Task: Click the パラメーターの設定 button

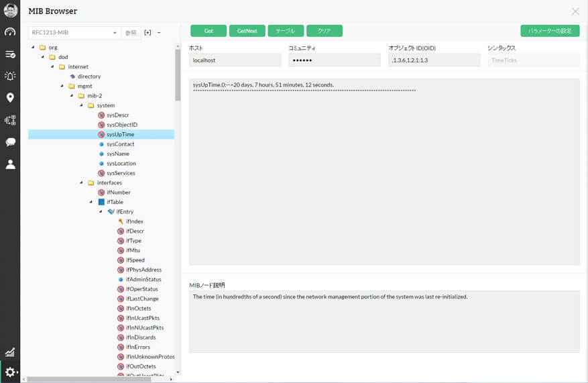Action: point(549,31)
